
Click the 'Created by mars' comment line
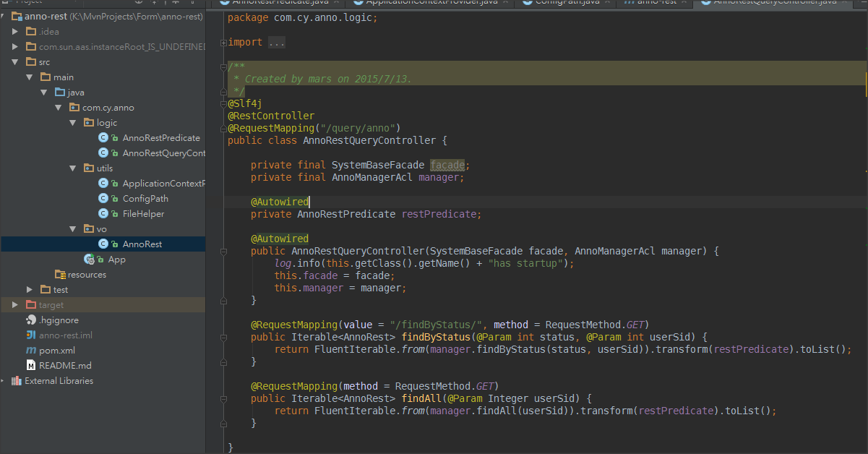tap(322, 79)
